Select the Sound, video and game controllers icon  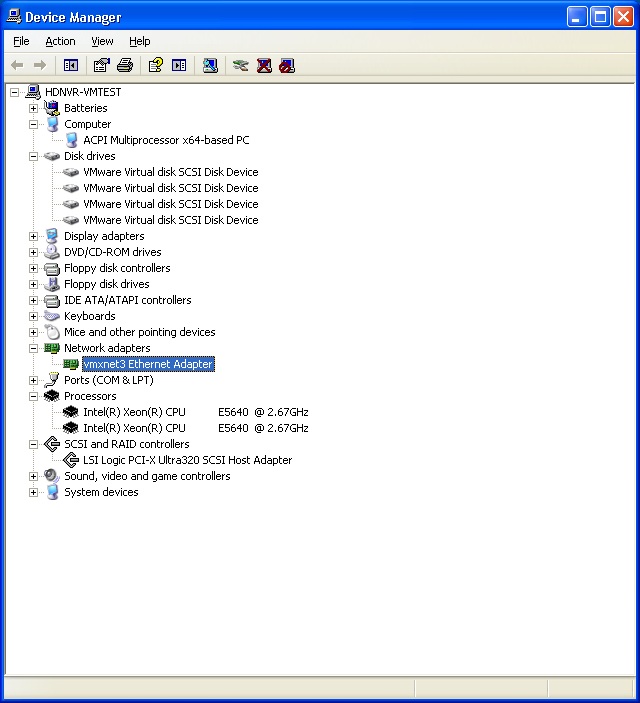52,476
